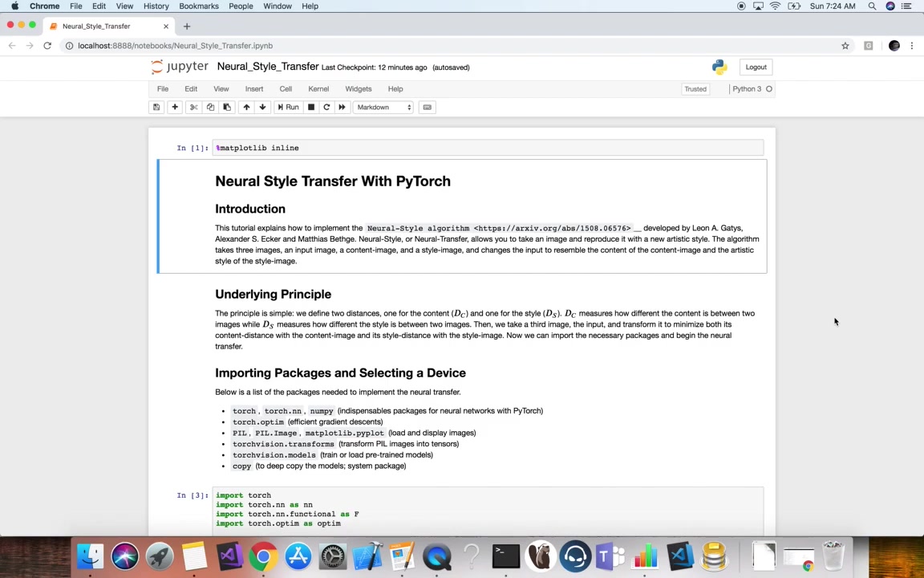The width and height of the screenshot is (924, 578).
Task: Restart kernel and run all fast-forward icon
Action: click(342, 108)
